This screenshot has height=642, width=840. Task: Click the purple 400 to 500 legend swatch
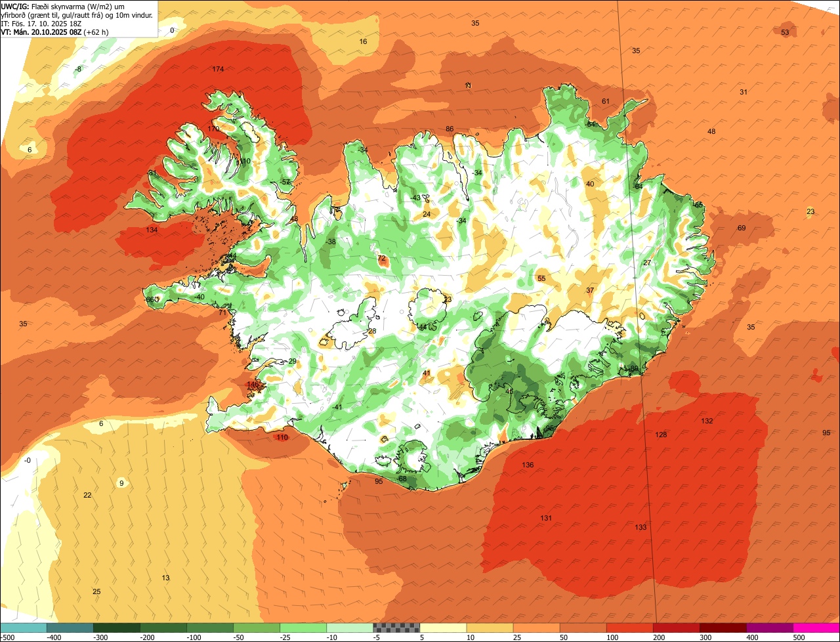(770, 627)
